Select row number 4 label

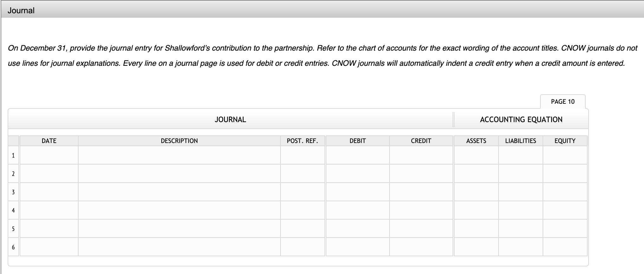click(13, 210)
